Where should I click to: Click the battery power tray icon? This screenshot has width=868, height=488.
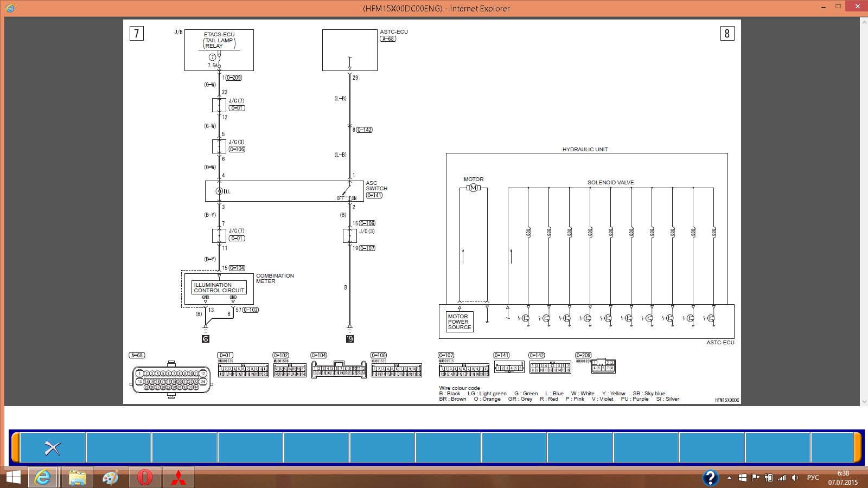tap(768, 478)
